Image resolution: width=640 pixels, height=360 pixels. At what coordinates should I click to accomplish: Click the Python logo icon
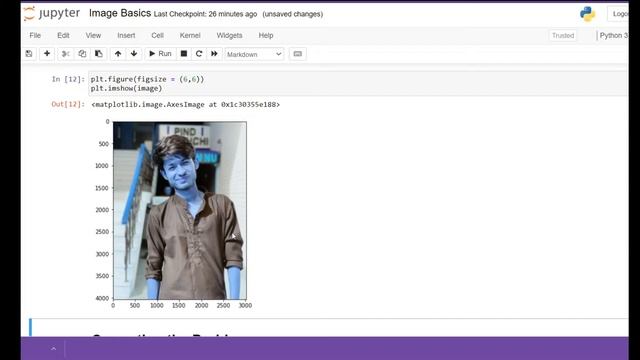587,14
